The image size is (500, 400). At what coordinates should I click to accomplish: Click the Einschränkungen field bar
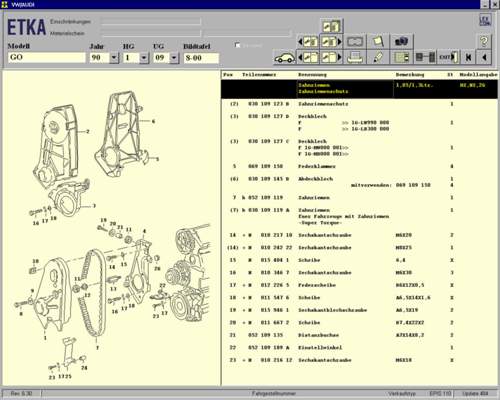[151, 21]
